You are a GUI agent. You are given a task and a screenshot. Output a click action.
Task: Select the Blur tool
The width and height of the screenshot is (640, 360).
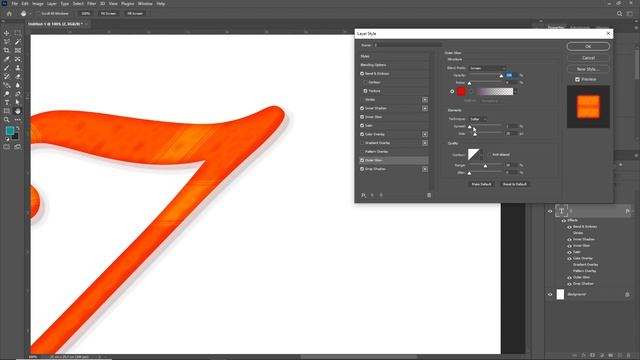click(x=18, y=85)
